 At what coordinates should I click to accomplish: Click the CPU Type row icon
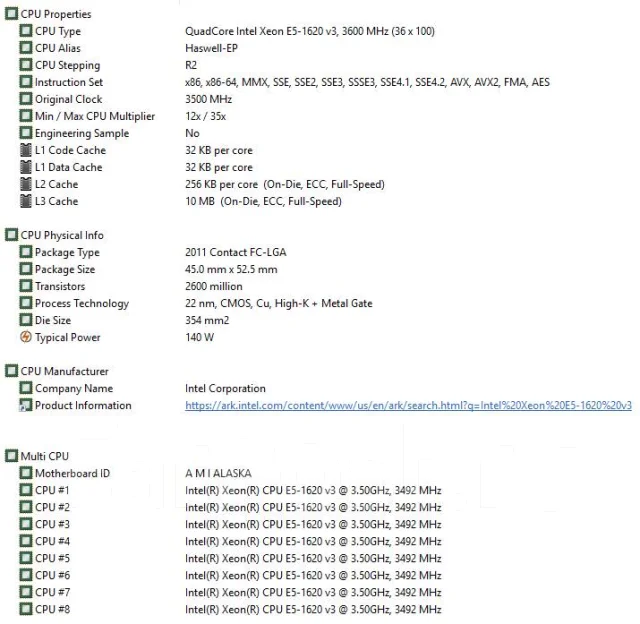click(26, 31)
